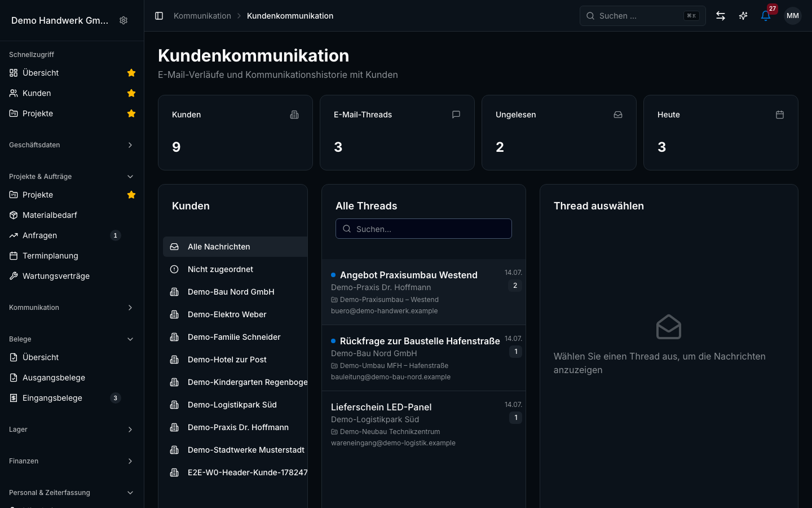Screen dimensions: 812x508
Task: Unstar Kunden in Schnellzugriff
Action: [131, 93]
